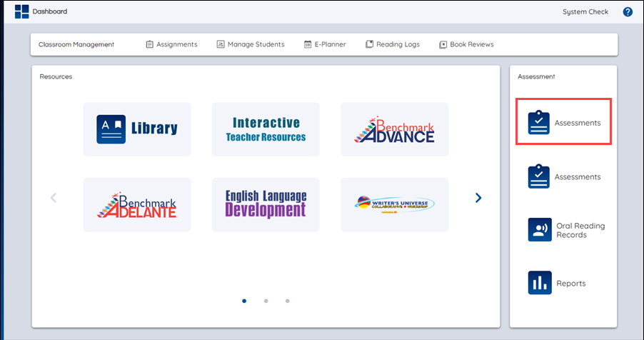Click the previous resources page arrow
This screenshot has width=644, height=340.
[x=54, y=198]
